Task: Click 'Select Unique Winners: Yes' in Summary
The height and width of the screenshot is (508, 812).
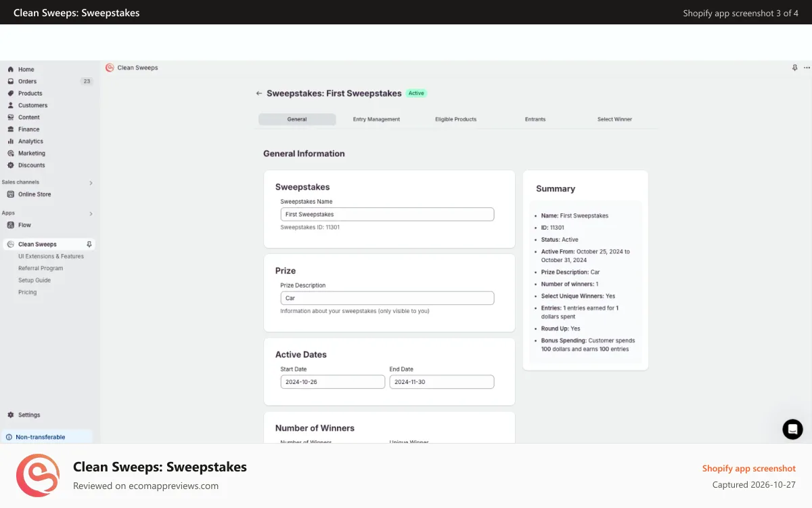Action: (x=578, y=296)
